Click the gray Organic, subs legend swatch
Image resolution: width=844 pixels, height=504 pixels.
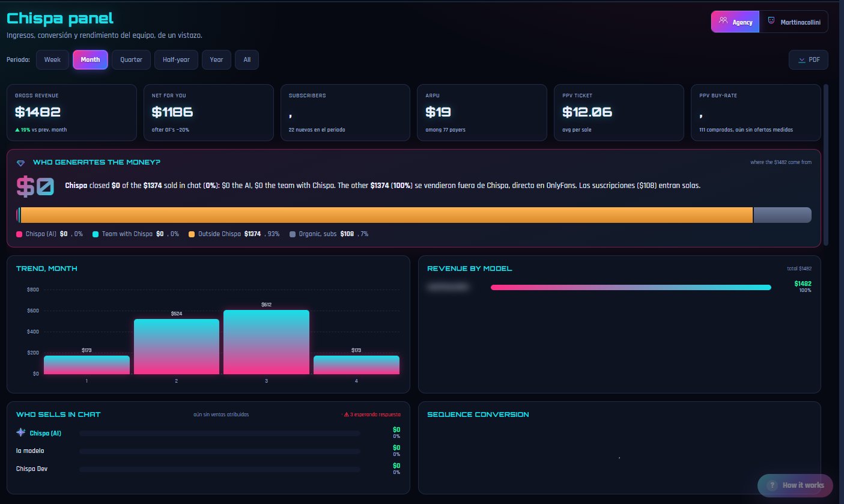point(293,234)
